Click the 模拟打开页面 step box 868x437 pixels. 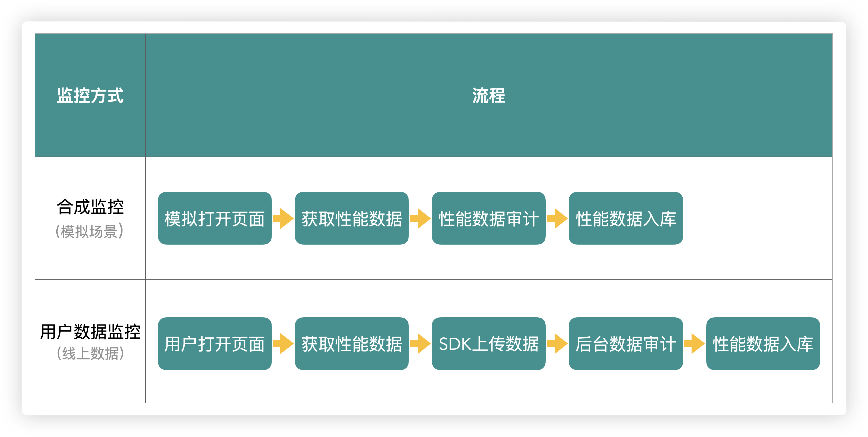pos(215,218)
